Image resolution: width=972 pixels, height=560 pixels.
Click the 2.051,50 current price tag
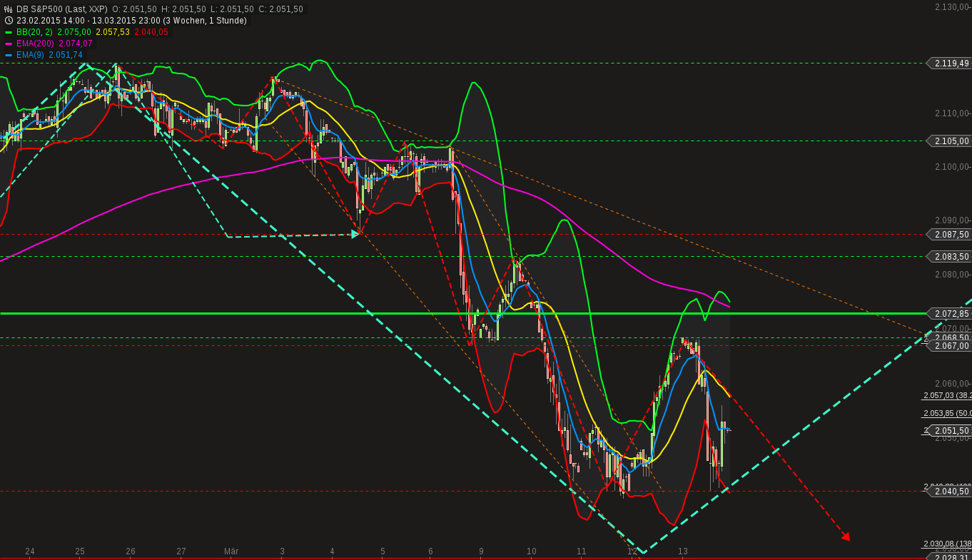[x=949, y=430]
